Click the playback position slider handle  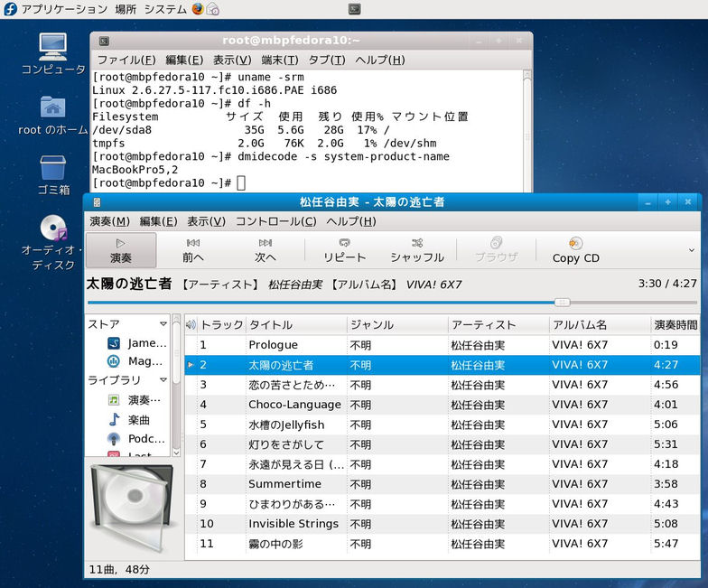(562, 302)
